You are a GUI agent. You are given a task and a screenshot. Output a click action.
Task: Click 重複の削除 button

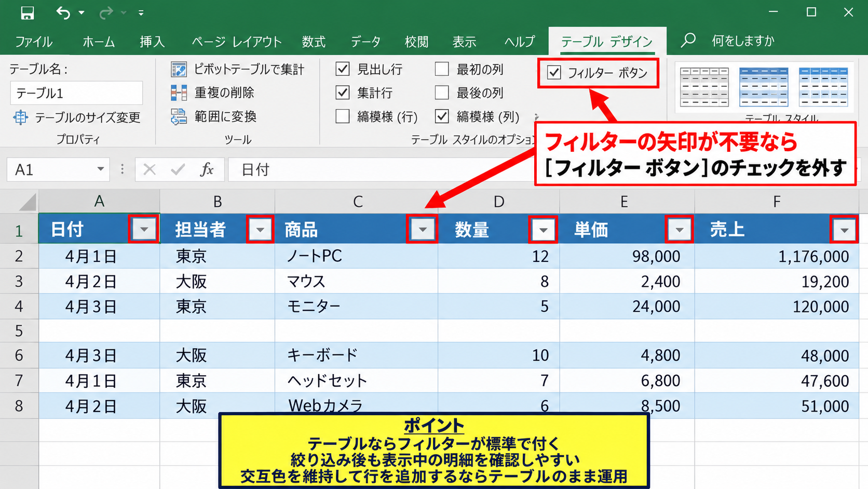213,93
